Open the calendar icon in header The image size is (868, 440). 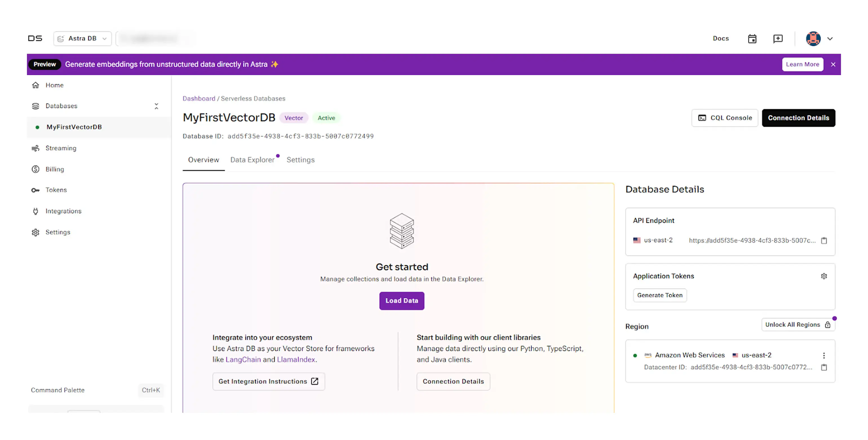[752, 39]
